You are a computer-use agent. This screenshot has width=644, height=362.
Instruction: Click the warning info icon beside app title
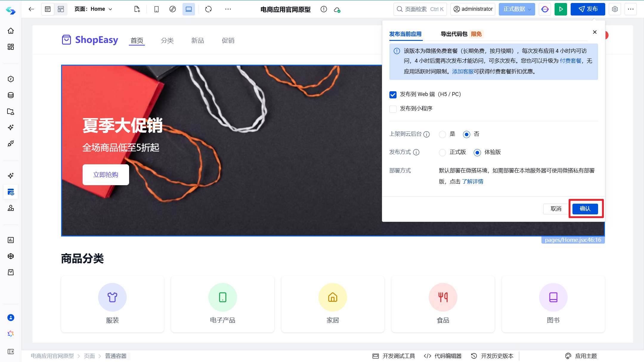pyautogui.click(x=324, y=9)
